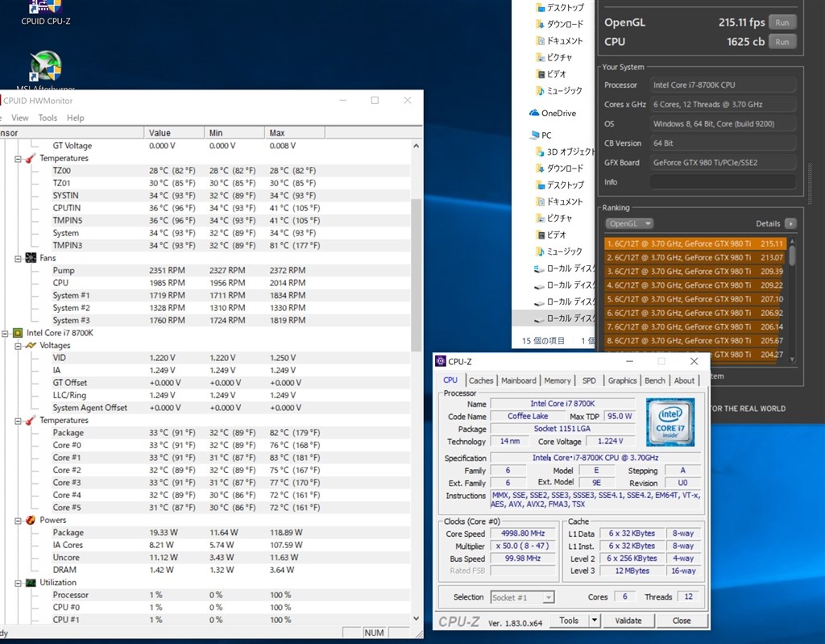Collapse the Fans tree node

pos(18,258)
